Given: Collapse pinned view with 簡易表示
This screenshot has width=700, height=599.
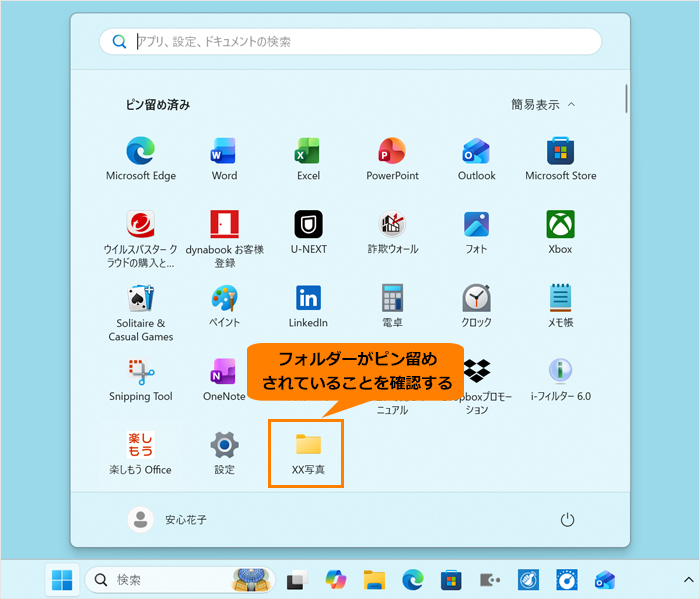Looking at the screenshot, I should click(x=543, y=105).
